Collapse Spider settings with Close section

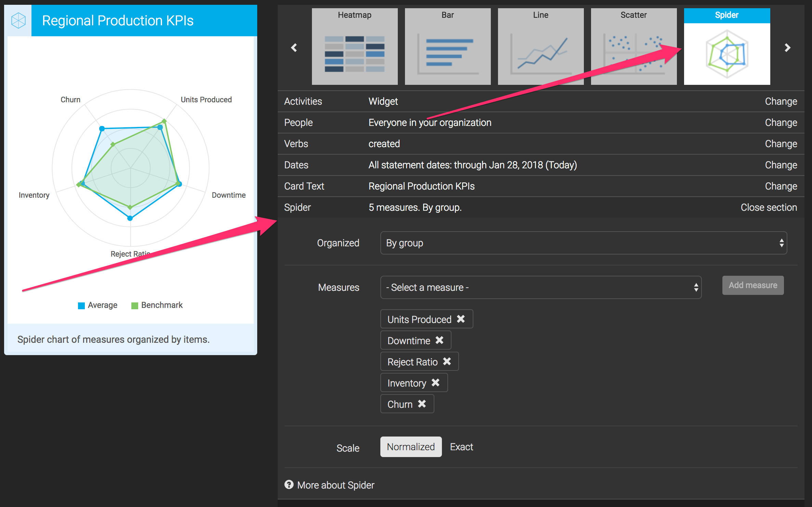[769, 207]
